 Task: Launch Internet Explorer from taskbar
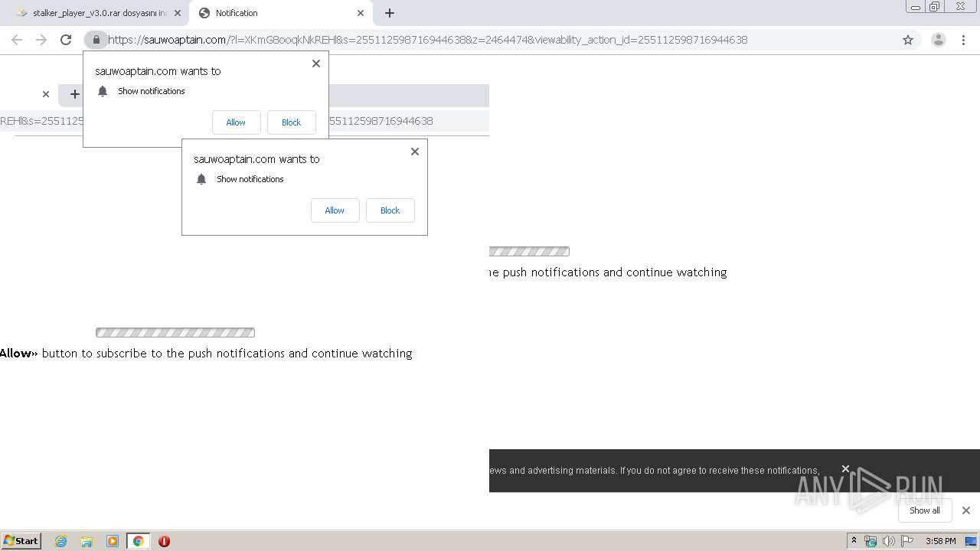click(x=61, y=541)
